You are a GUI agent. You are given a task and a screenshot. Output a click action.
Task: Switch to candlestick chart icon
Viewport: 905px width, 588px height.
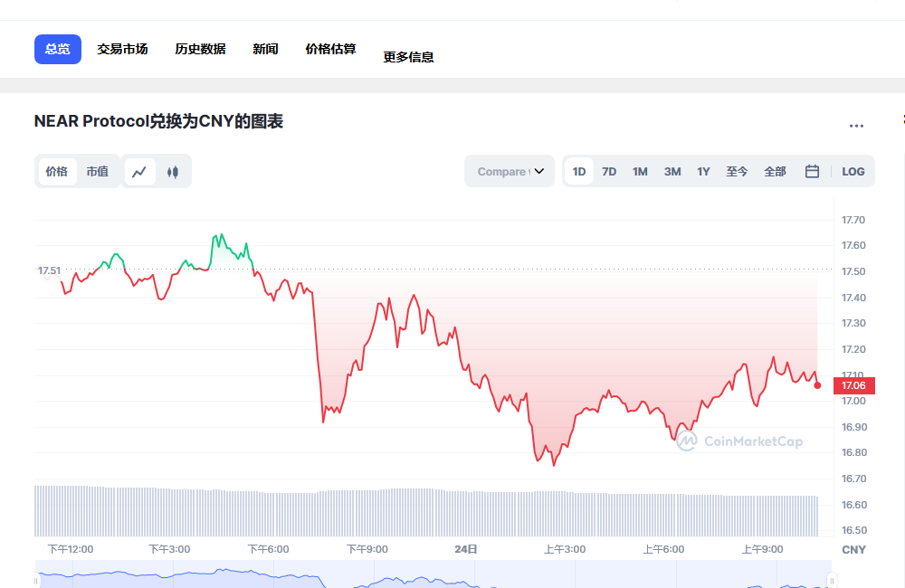click(x=173, y=172)
